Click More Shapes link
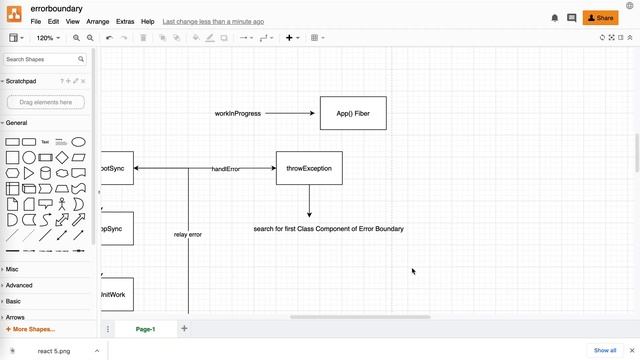 (x=30, y=329)
